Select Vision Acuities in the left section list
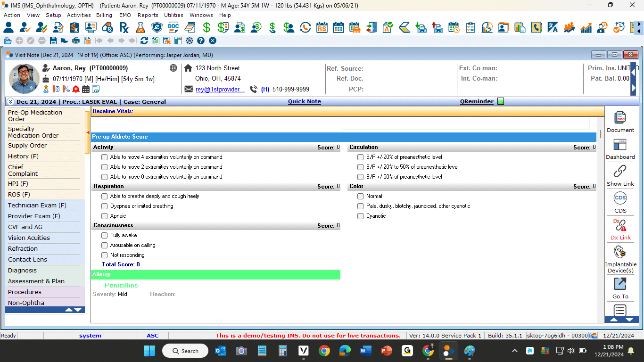 (x=29, y=238)
